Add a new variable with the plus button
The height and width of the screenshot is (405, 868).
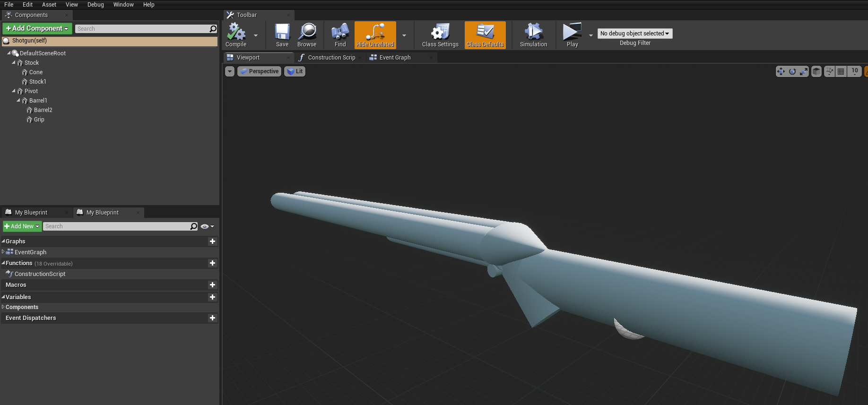[x=212, y=297]
